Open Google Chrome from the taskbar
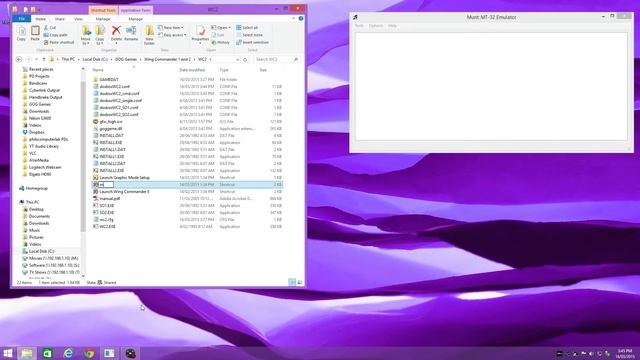 [x=89, y=353]
